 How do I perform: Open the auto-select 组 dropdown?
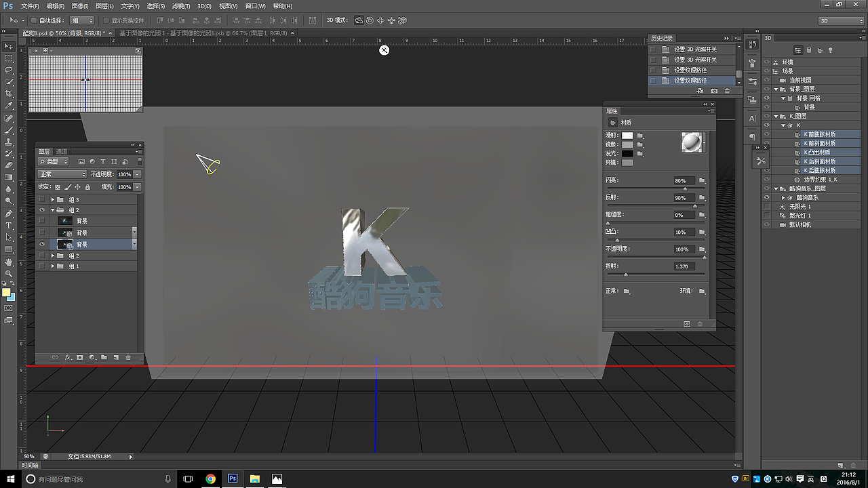pos(83,20)
